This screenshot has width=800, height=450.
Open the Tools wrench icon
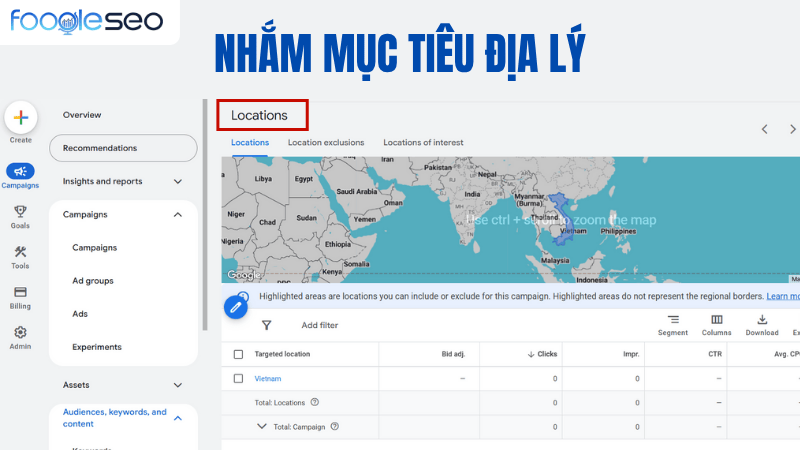(20, 252)
